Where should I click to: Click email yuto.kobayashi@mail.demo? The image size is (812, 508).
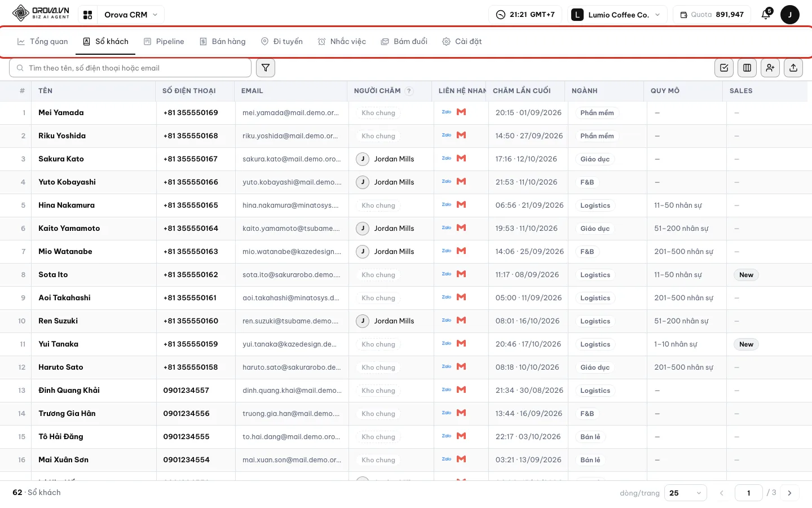pyautogui.click(x=292, y=182)
